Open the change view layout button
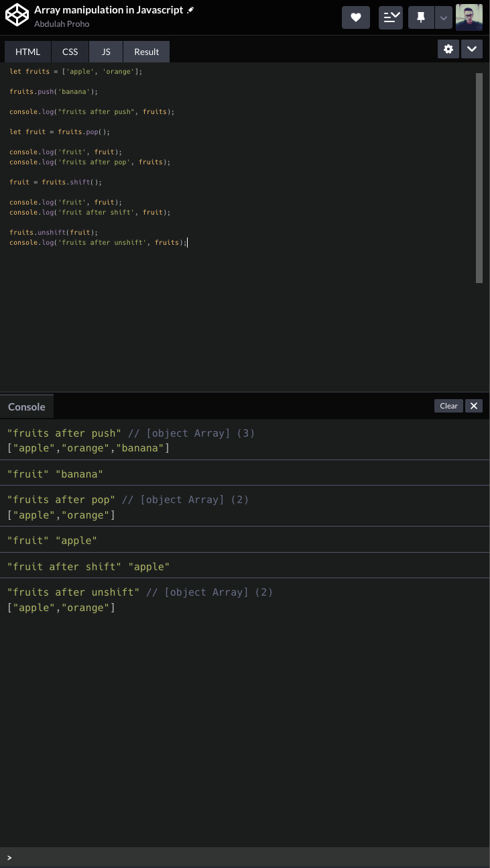This screenshot has height=868, width=490. 391,18
